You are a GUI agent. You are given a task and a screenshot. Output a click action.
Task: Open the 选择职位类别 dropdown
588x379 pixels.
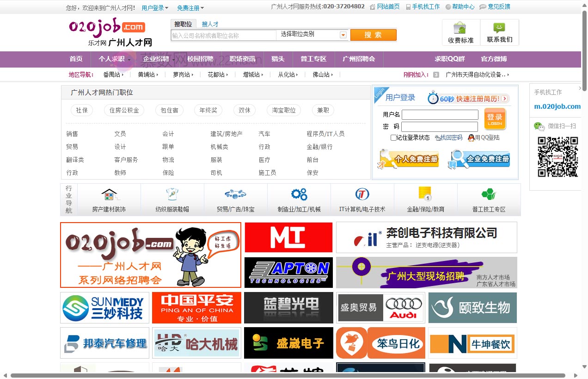point(312,35)
